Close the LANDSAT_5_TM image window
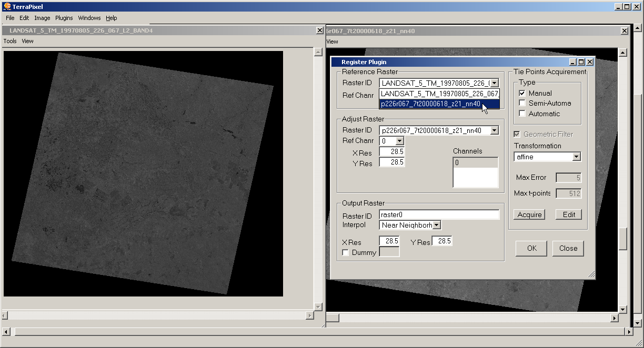Viewport: 644px width, 348px height. [319, 31]
